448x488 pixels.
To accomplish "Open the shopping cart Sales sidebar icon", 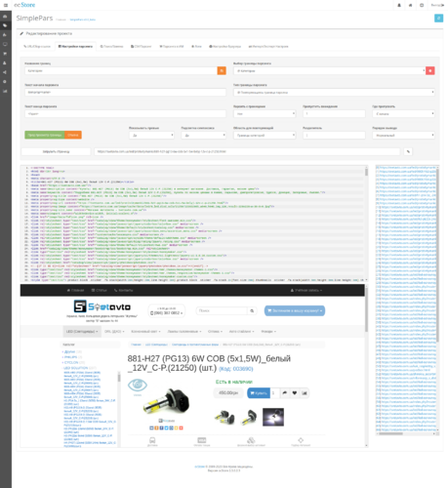I will click(x=5, y=54).
